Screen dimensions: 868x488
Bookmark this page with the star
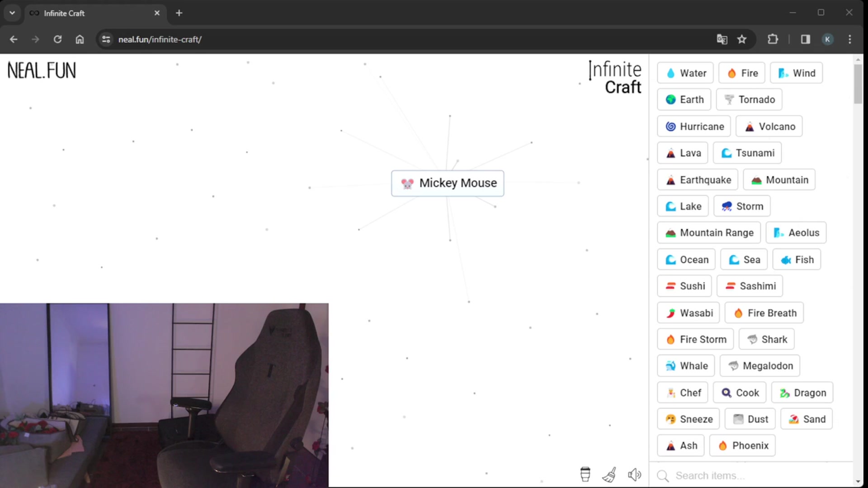742,39
